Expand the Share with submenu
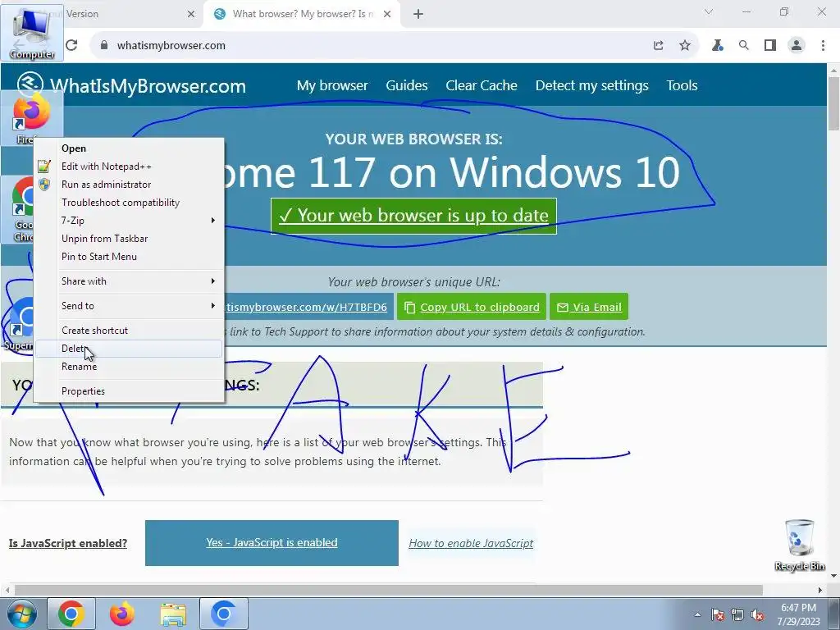This screenshot has width=840, height=630. click(129, 281)
